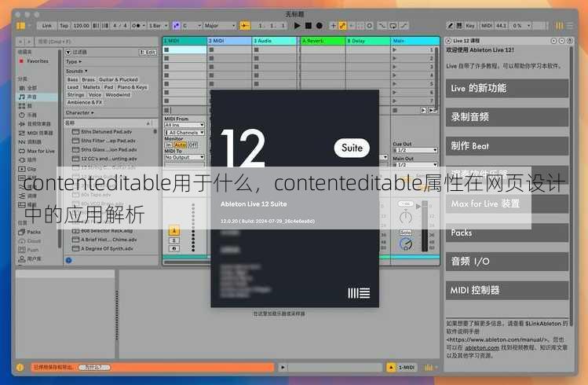Open the 0 % CPU load dropdown
Image resolution: width=588 pixels, height=385 pixels.
pos(521,25)
